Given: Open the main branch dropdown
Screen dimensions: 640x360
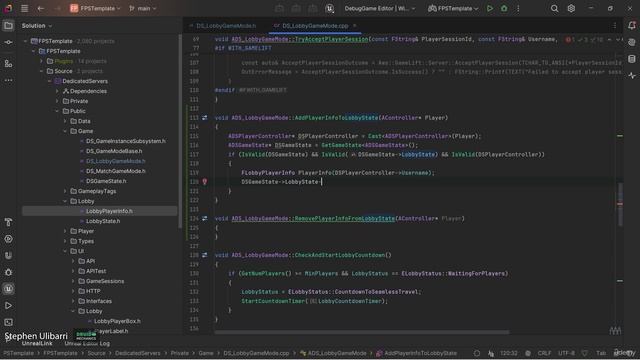Looking at the screenshot, I should coord(142,8).
